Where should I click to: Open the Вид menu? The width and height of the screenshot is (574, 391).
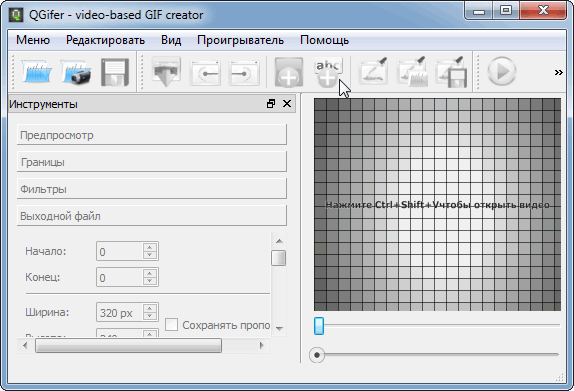[171, 40]
